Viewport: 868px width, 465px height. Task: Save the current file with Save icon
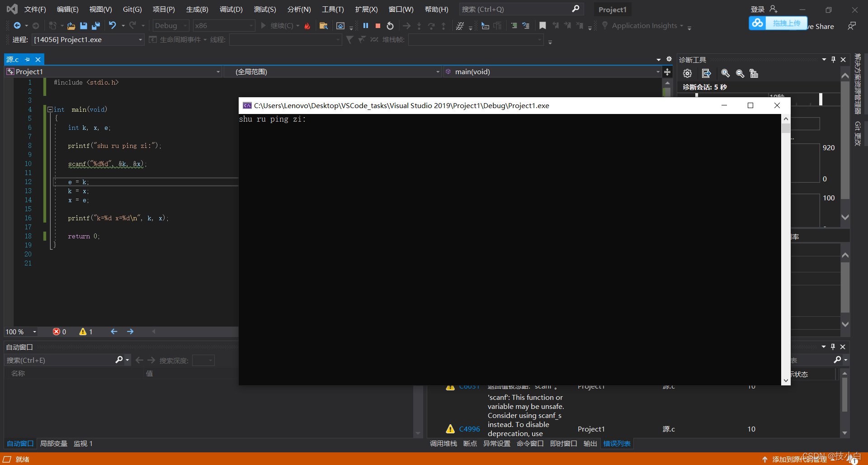[x=84, y=26]
